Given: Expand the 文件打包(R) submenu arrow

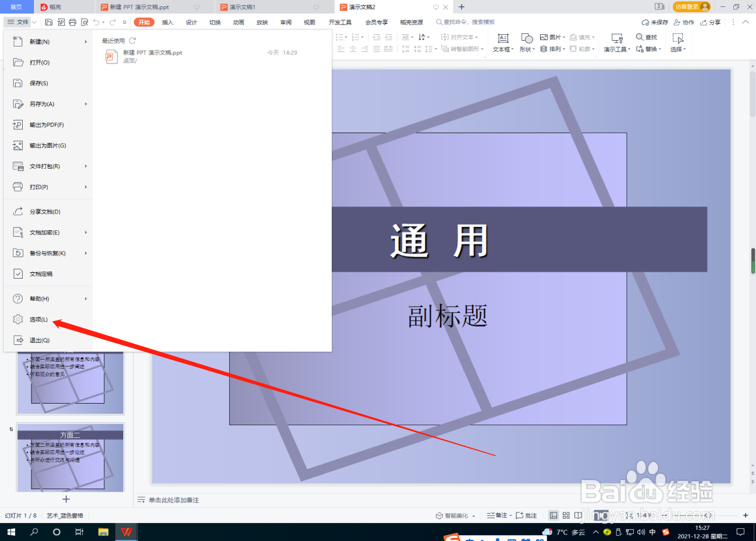Looking at the screenshot, I should [86, 166].
